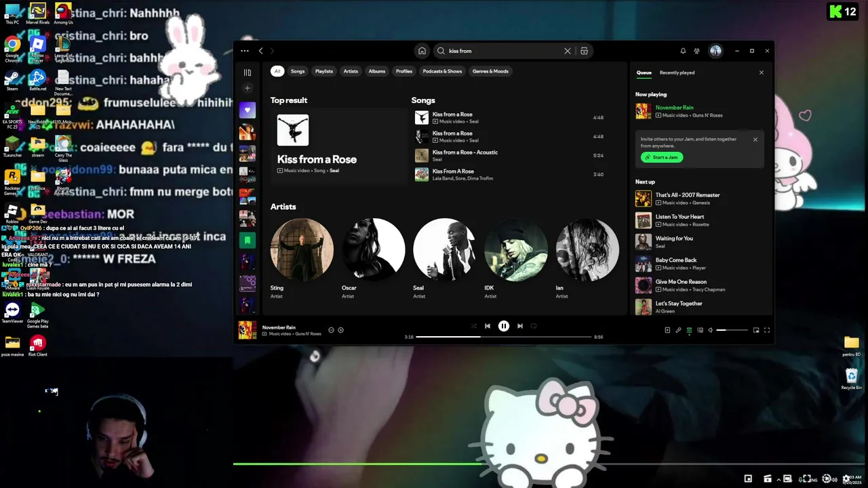Close the Queue panel

tap(761, 73)
